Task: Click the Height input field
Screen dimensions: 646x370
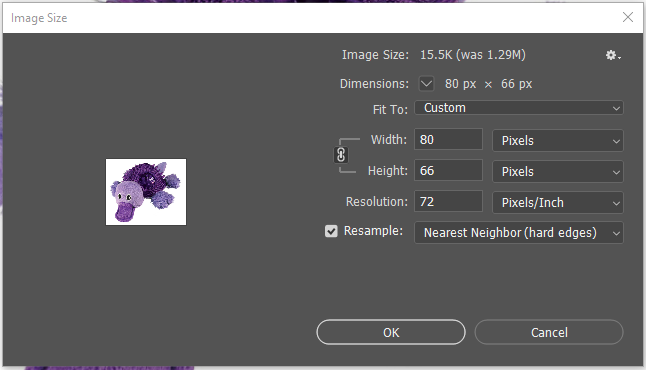Action: pyautogui.click(x=448, y=171)
